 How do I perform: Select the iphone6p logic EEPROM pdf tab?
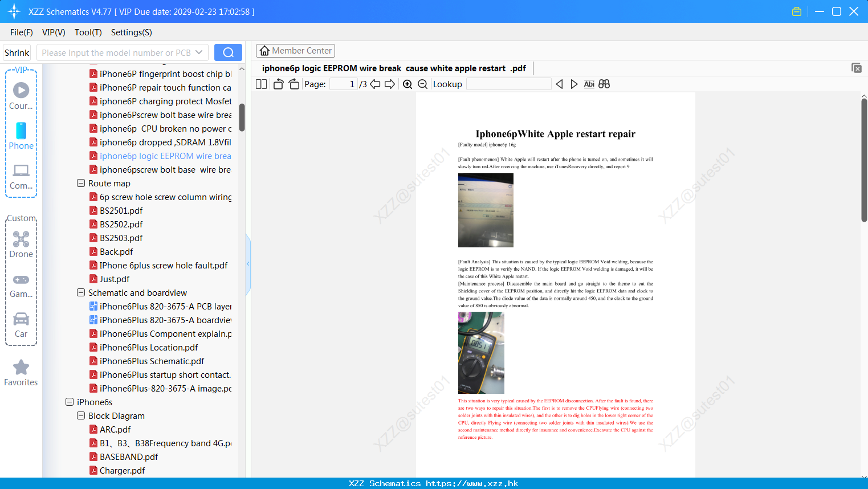pos(394,68)
